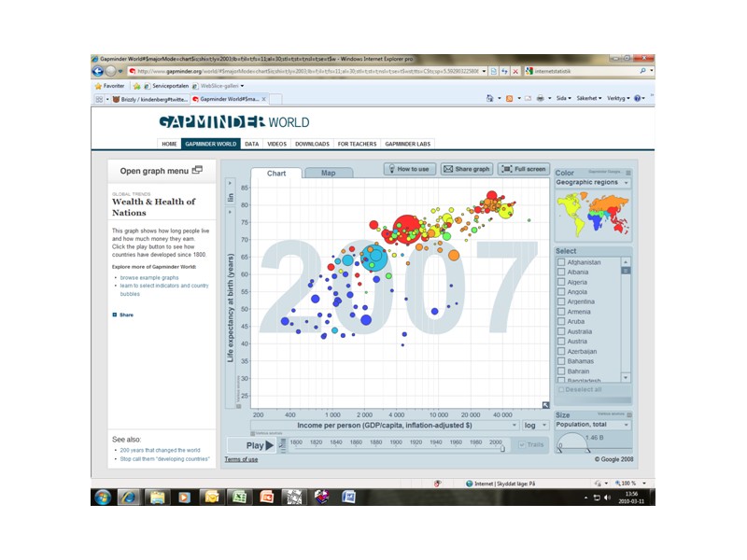Viewport: 747px width, 560px height.
Task: Click the Full screen button
Action: [524, 169]
